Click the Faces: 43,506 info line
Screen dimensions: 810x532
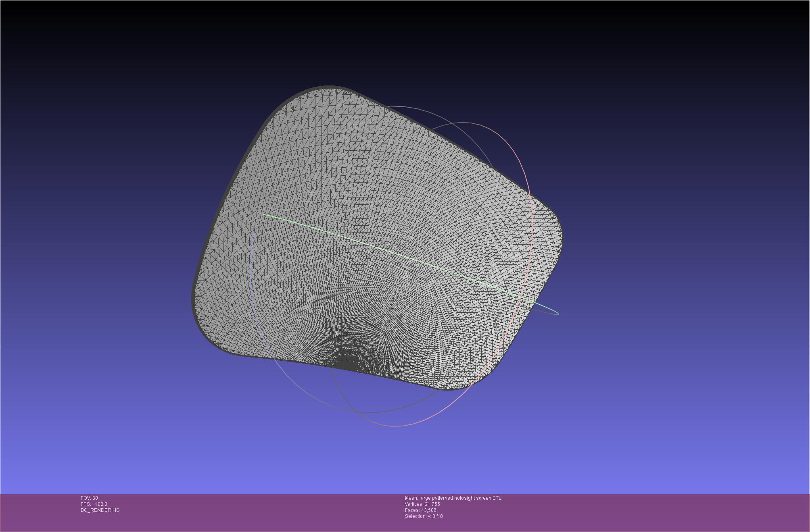pos(420,510)
